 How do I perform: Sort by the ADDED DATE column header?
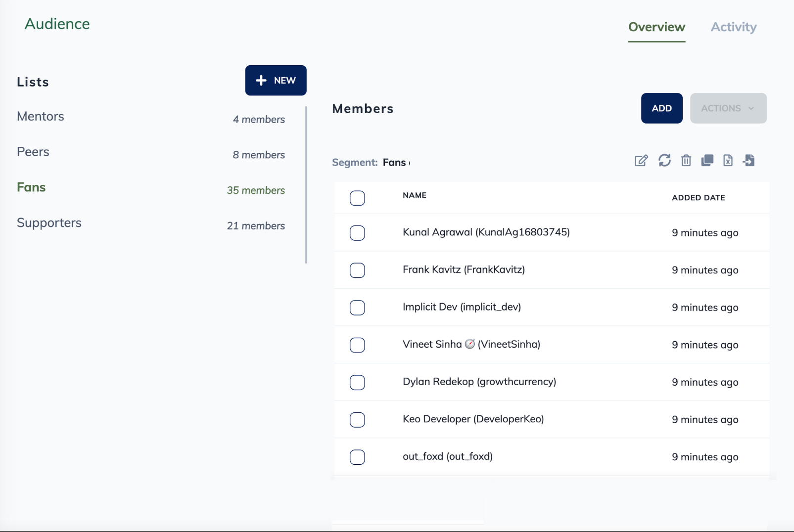tap(698, 198)
